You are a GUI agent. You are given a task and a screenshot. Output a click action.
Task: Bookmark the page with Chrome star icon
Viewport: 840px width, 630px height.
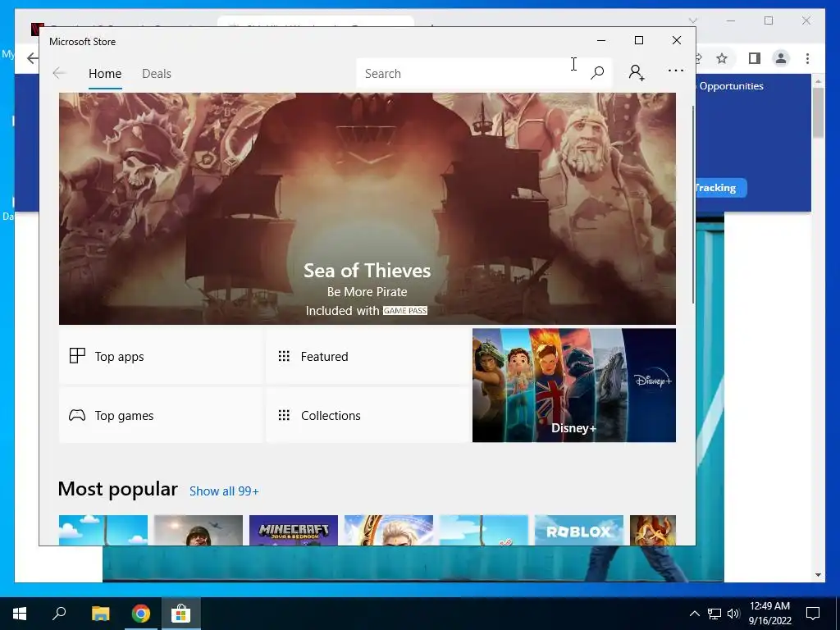(x=722, y=58)
